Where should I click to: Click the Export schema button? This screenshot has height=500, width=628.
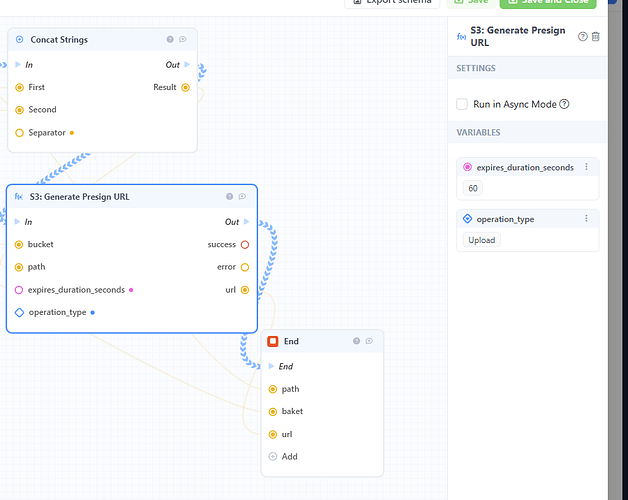(392, 2)
